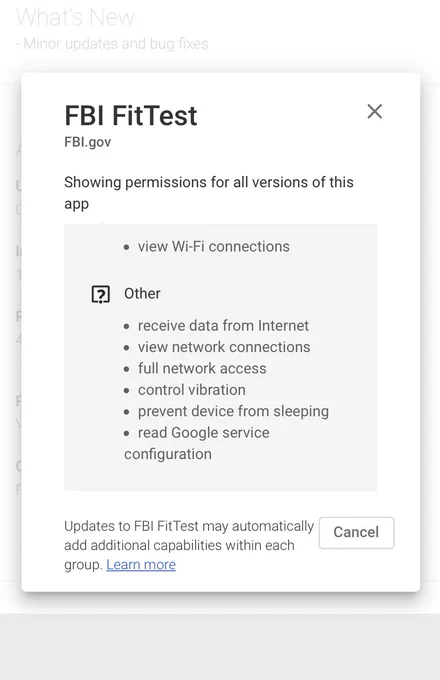Cancel the permissions dialog

tap(356, 533)
